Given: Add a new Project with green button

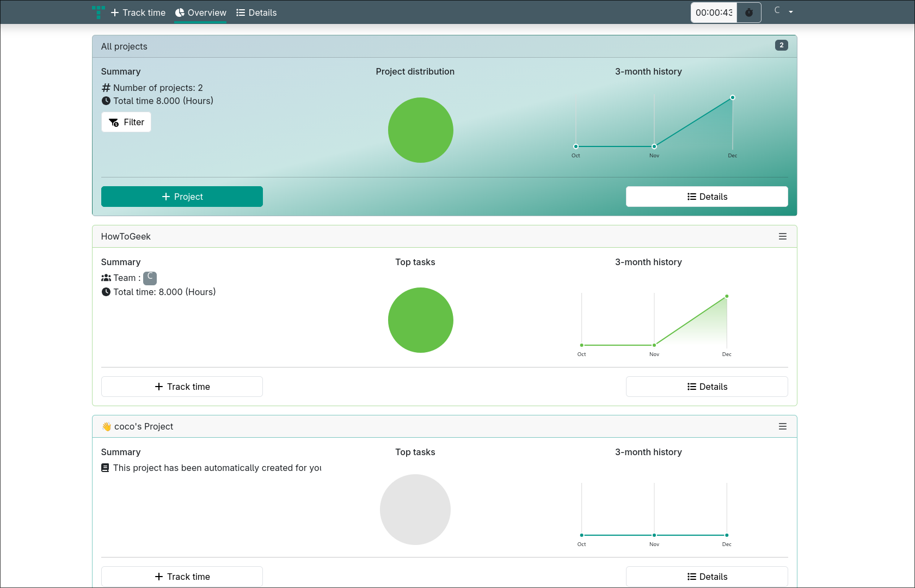Looking at the screenshot, I should pos(182,197).
